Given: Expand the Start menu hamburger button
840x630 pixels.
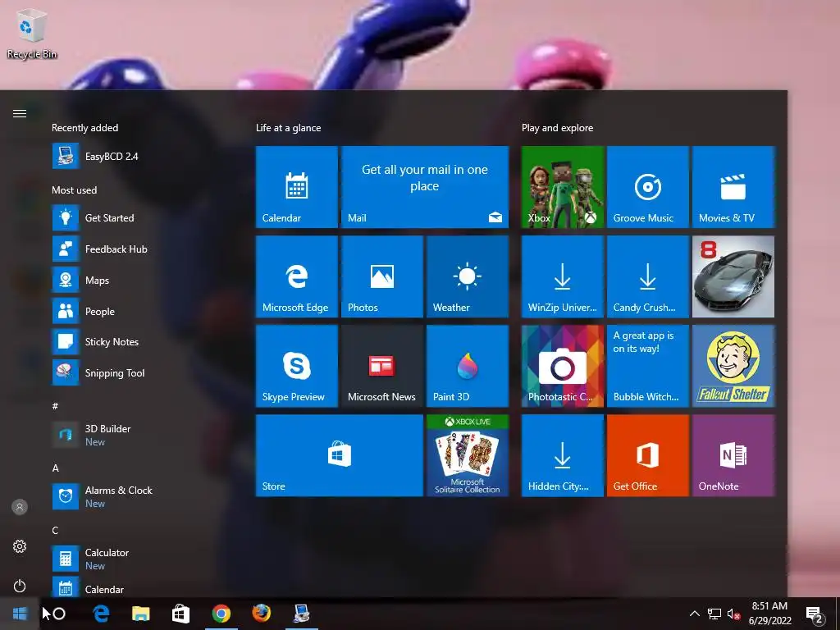Looking at the screenshot, I should [20, 113].
